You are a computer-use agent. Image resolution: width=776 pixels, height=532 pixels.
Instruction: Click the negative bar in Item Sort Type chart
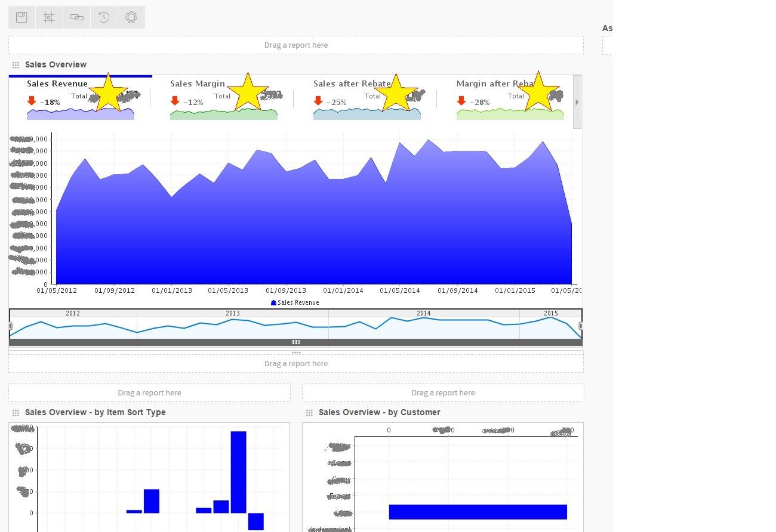click(256, 521)
